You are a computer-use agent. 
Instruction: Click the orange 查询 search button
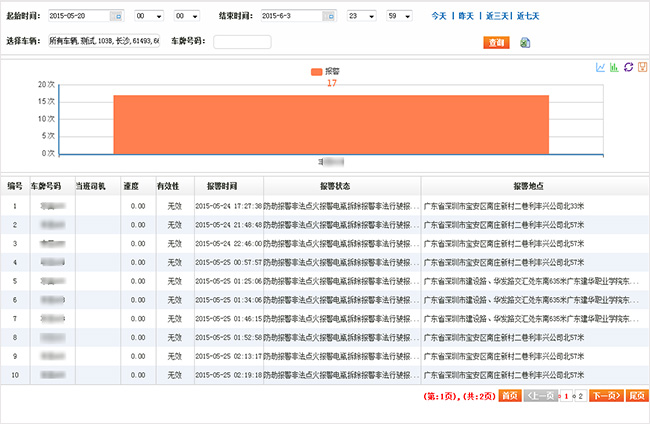coord(496,42)
